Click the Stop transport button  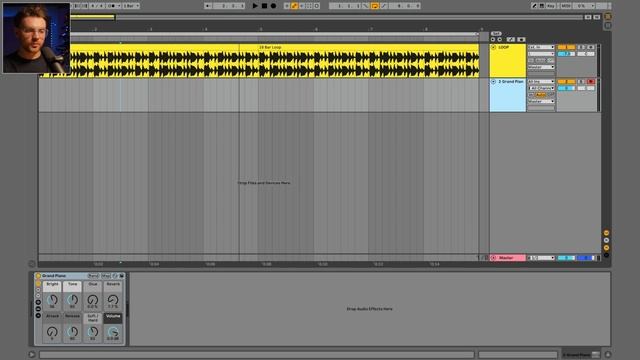pos(264,6)
